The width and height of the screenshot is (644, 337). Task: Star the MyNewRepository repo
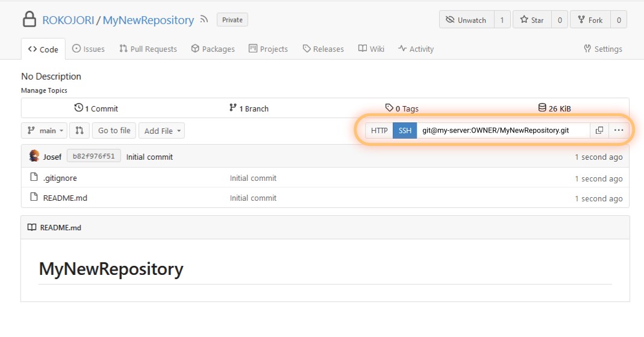[531, 20]
